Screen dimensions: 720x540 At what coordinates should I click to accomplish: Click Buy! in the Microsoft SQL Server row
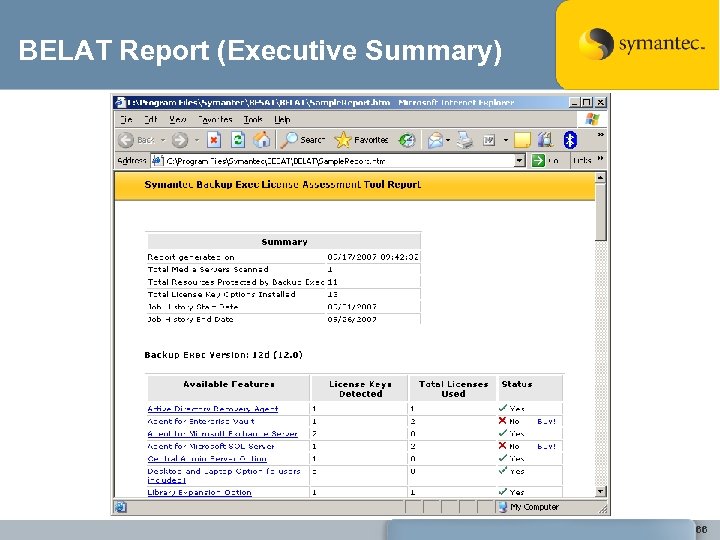[546, 446]
